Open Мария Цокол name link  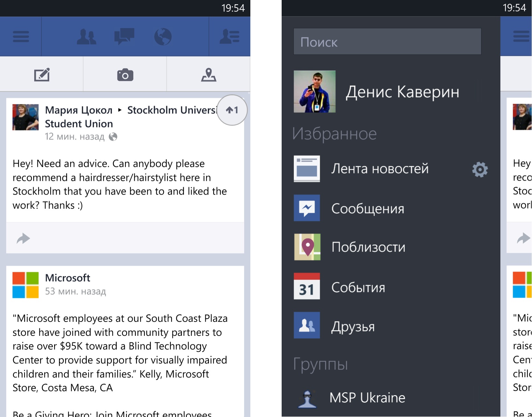(79, 110)
